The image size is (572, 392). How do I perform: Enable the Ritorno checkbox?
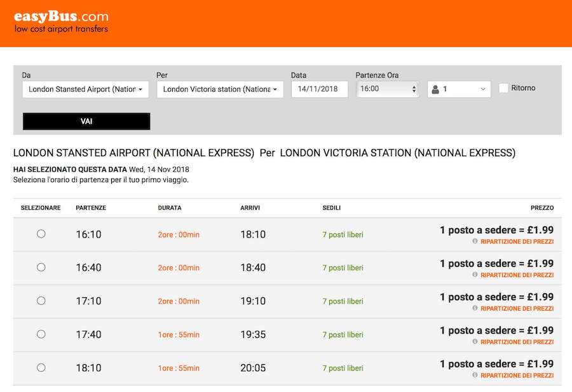503,88
